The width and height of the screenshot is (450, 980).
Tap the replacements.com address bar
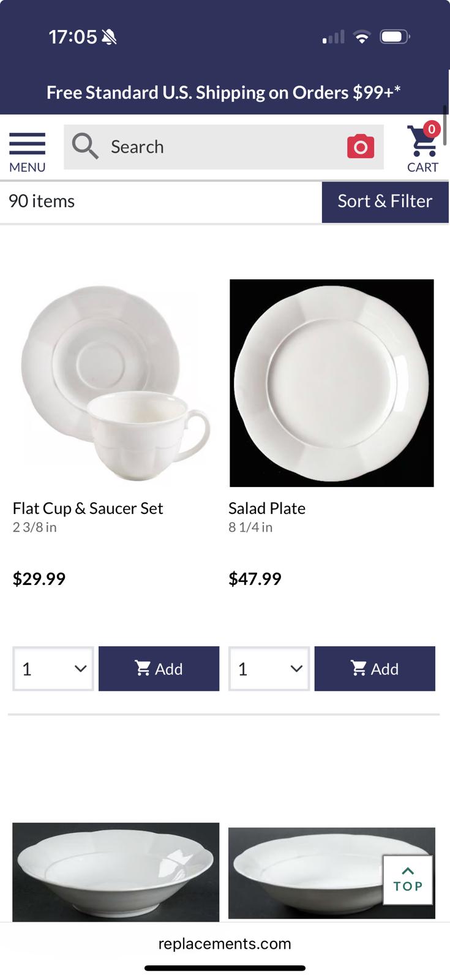point(225,944)
